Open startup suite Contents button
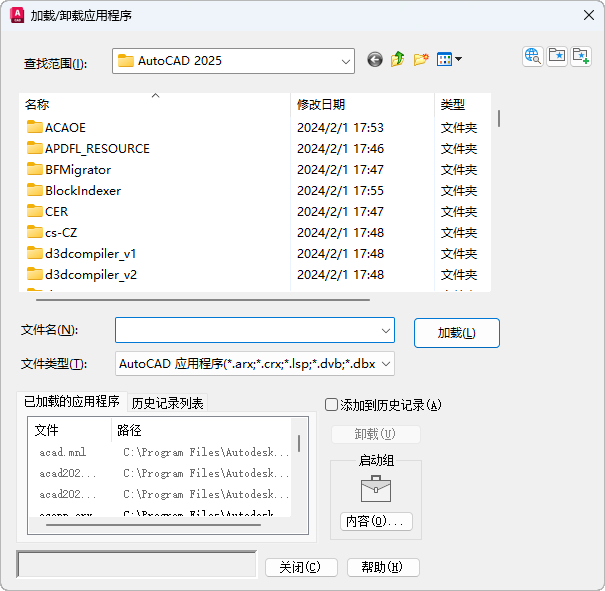Screen dimensions: 605x591 pos(376,522)
